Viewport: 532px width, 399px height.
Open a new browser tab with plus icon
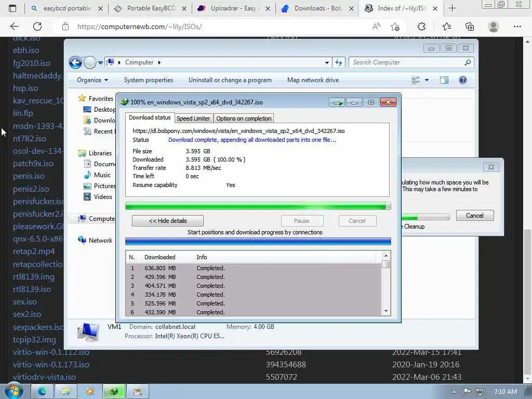[452, 8]
